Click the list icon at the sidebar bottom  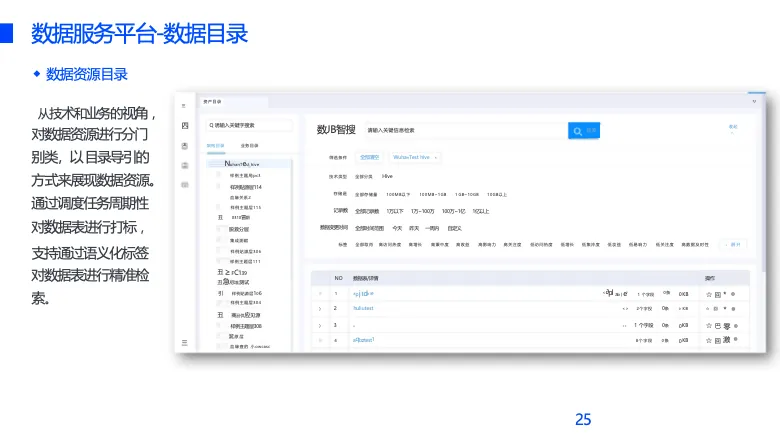[x=185, y=343]
